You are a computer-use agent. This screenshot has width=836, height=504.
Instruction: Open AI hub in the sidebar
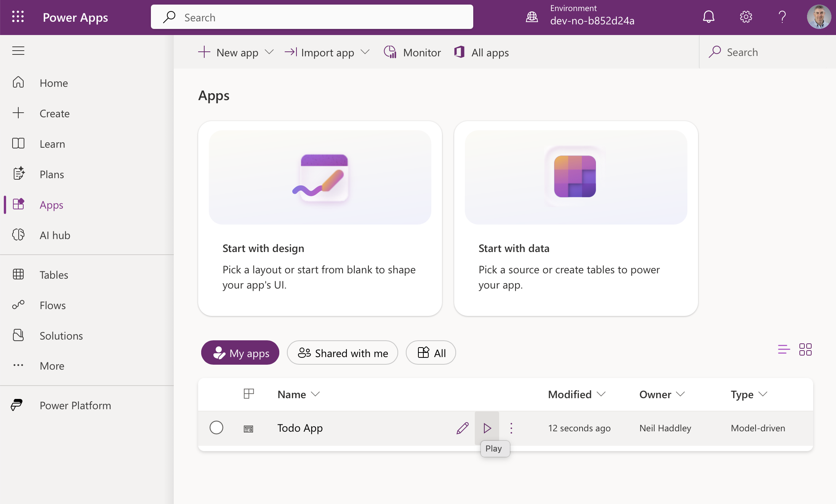87,235
